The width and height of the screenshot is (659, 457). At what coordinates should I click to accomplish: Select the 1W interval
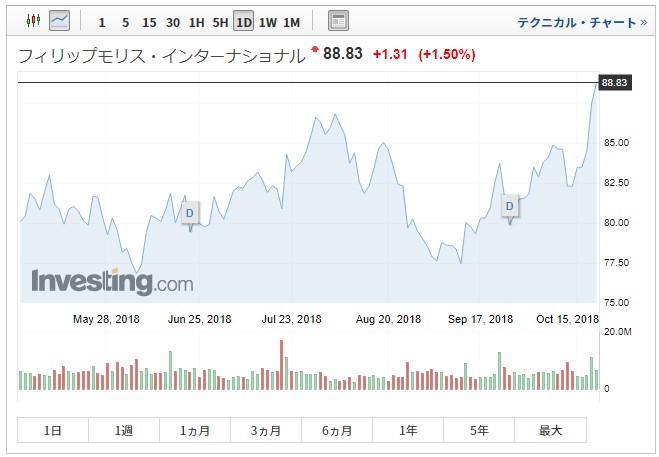(x=268, y=22)
